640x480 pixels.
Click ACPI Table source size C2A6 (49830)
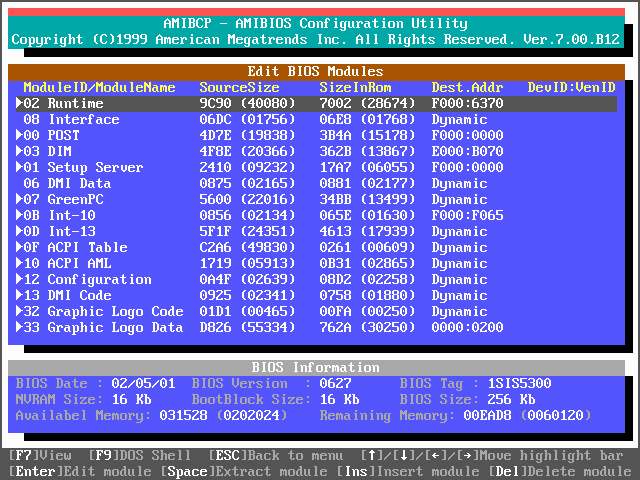[247, 247]
